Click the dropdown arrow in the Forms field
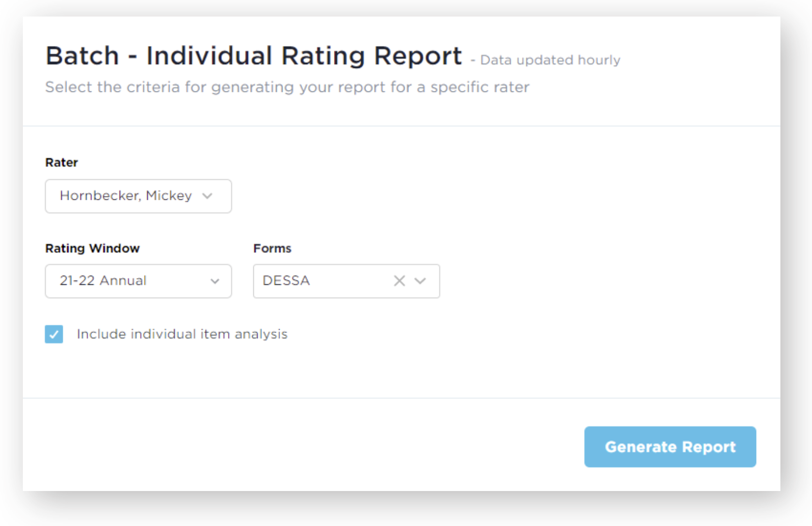812x526 pixels. 421,281
